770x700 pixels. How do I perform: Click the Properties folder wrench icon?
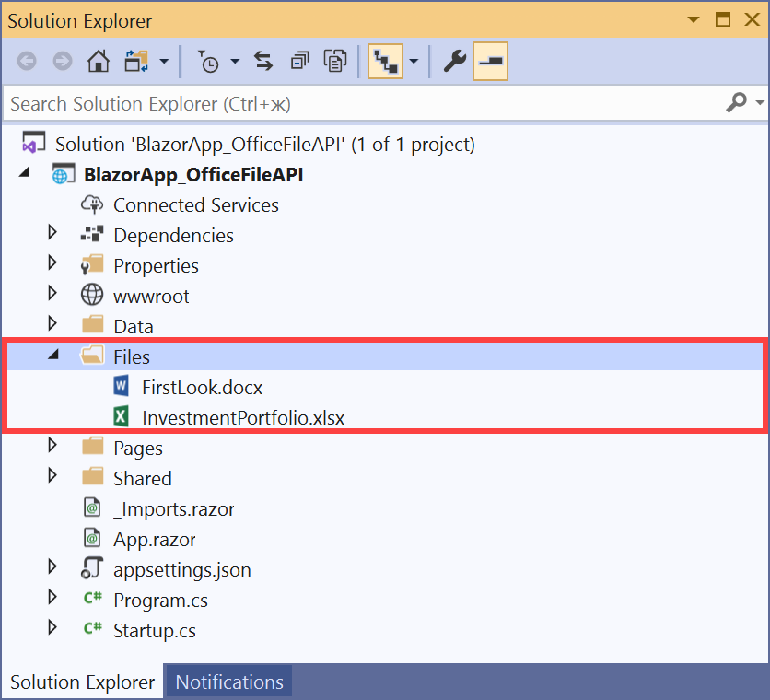[92, 264]
